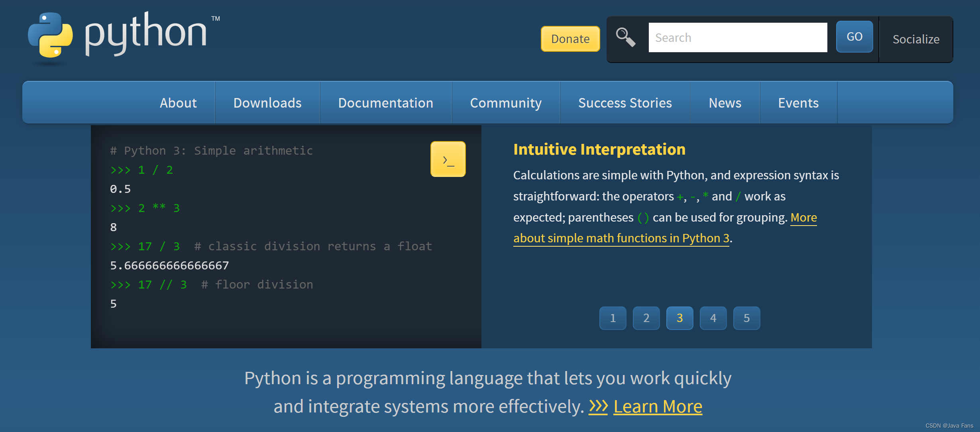Focus the Search input field
The height and width of the screenshot is (432, 980).
738,37
